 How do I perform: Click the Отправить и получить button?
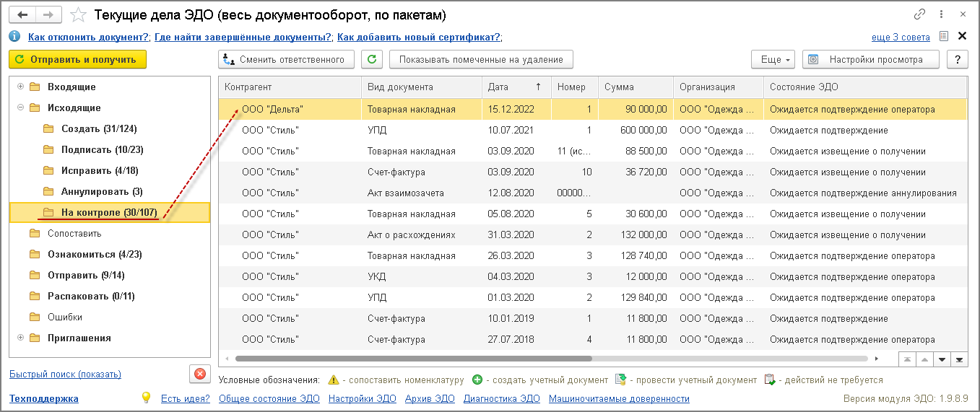77,60
